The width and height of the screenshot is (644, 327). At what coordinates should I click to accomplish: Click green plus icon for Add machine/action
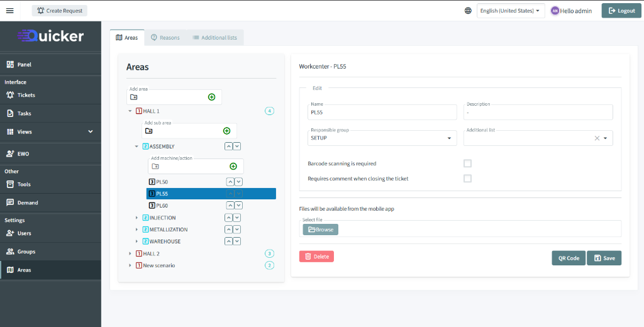click(x=233, y=166)
